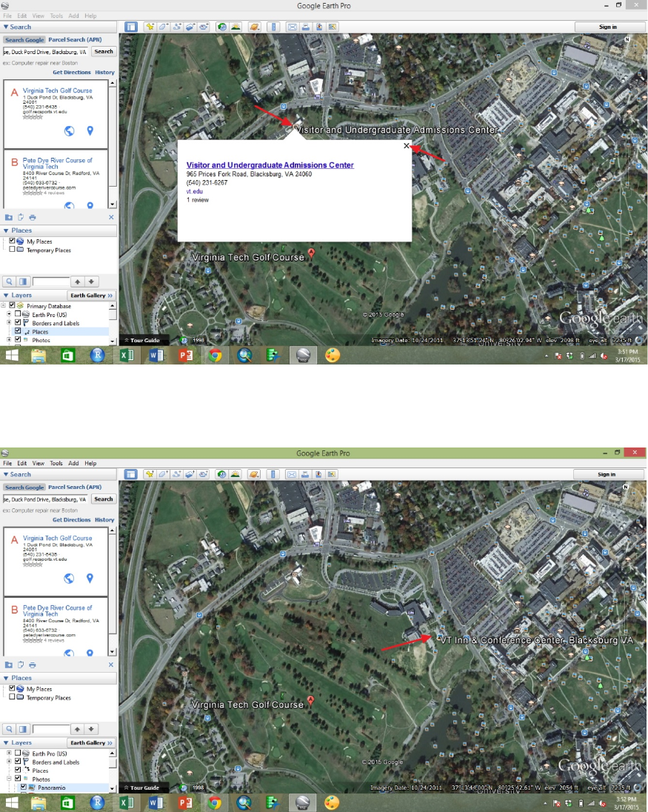Record a tour in the bottom window toolbar

pyautogui.click(x=204, y=474)
